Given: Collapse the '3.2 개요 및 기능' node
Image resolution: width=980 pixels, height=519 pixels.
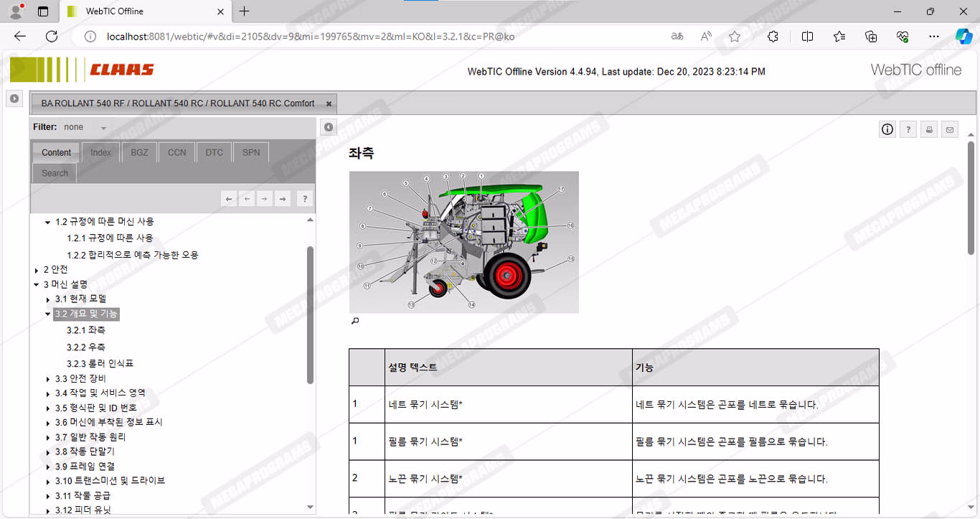Looking at the screenshot, I should point(48,314).
